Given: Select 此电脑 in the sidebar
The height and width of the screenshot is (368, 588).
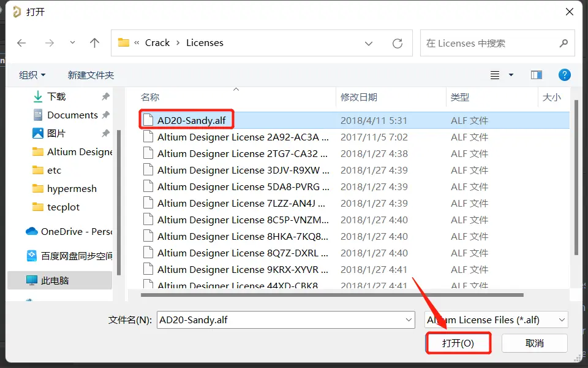Looking at the screenshot, I should pyautogui.click(x=59, y=280).
